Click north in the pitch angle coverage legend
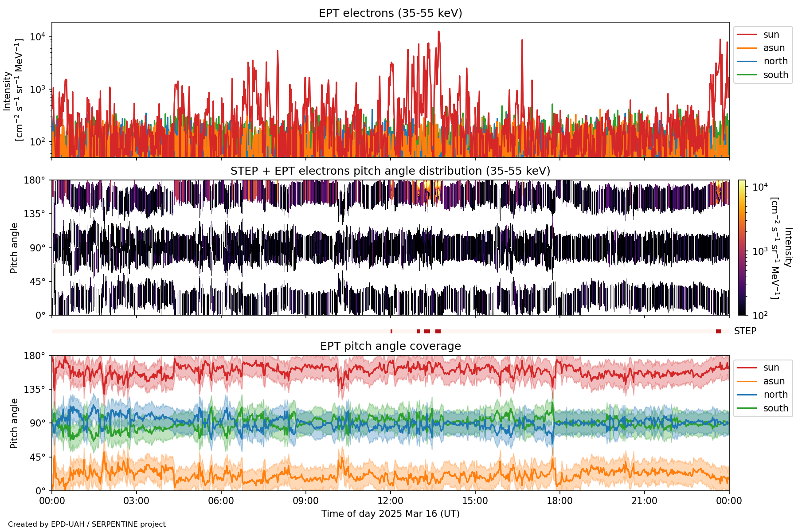The height and width of the screenshot is (532, 798). [775, 395]
